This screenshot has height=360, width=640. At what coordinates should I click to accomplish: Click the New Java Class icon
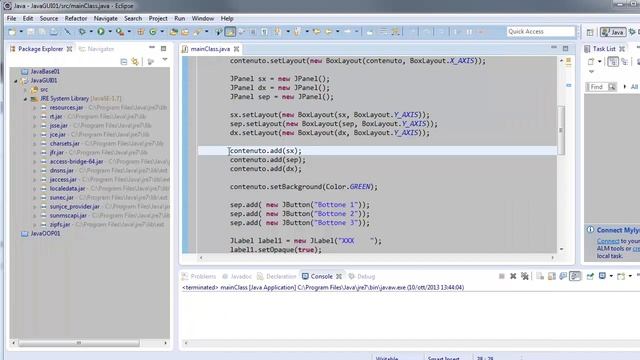pos(153,31)
